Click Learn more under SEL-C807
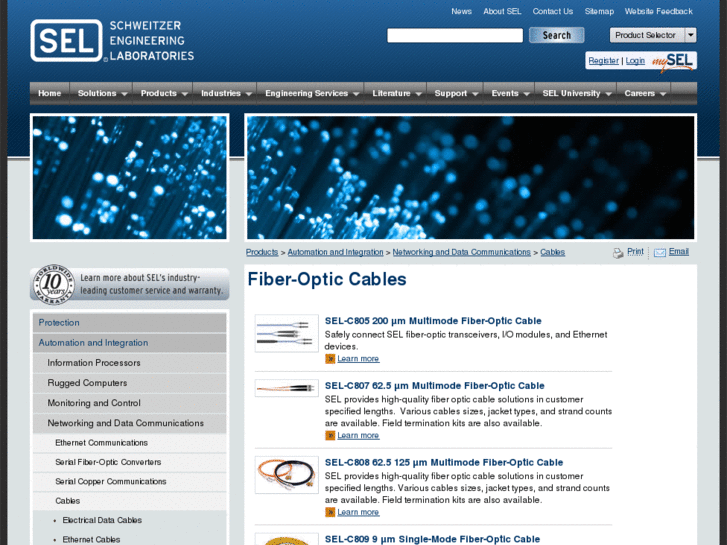This screenshot has width=727, height=545. [x=358, y=435]
